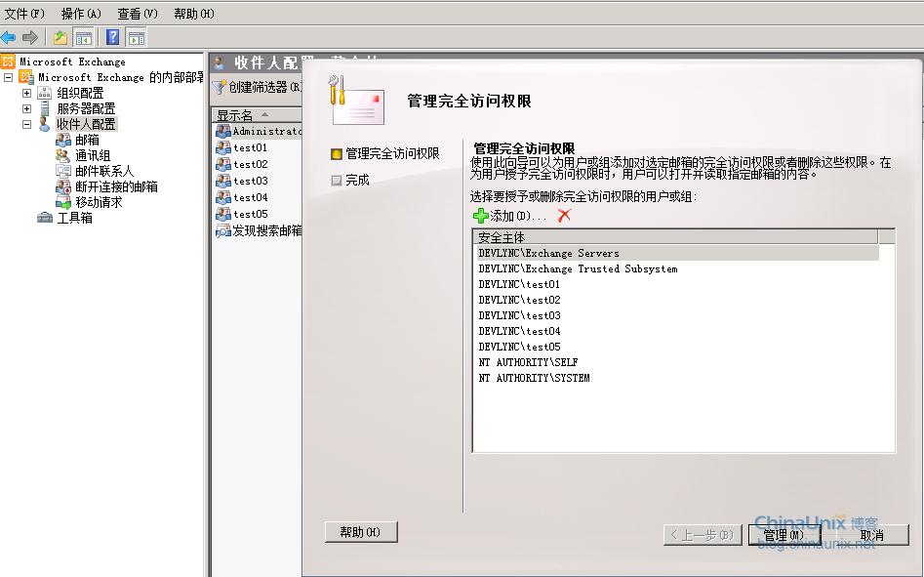Select test02 in the mailbox list
Viewport: 924px width, 577px height.
tap(251, 164)
